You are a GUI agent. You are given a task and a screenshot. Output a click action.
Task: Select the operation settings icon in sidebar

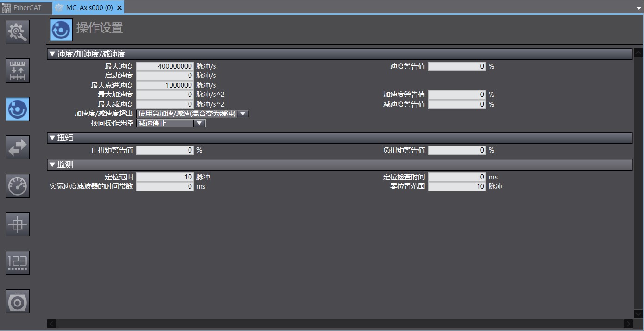pyautogui.click(x=17, y=108)
